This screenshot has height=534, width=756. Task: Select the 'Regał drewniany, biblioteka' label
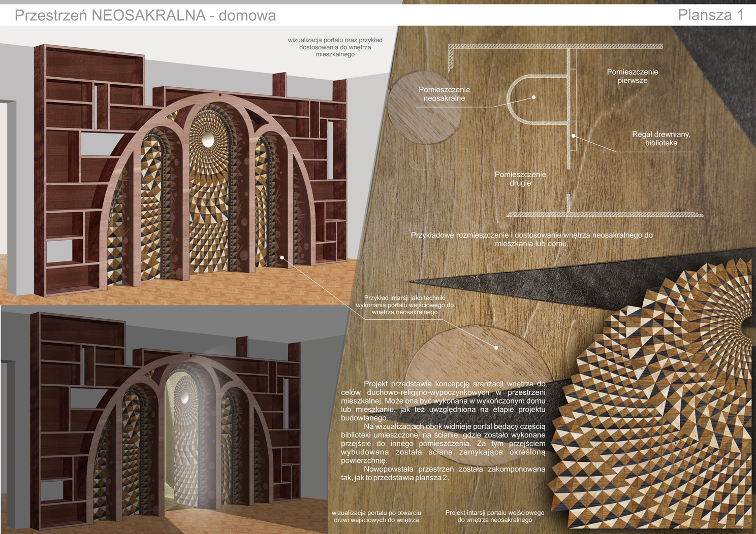tap(661, 139)
